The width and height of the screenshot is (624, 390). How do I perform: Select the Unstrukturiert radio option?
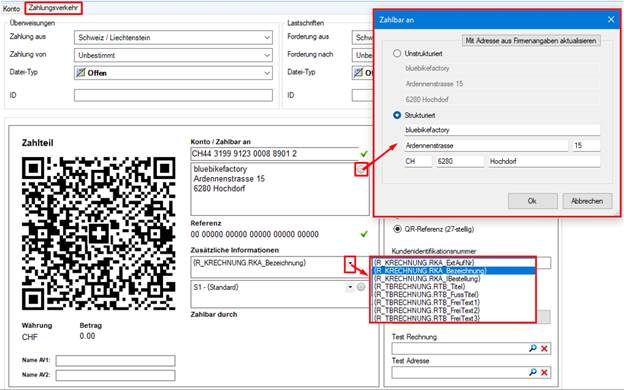(x=397, y=53)
